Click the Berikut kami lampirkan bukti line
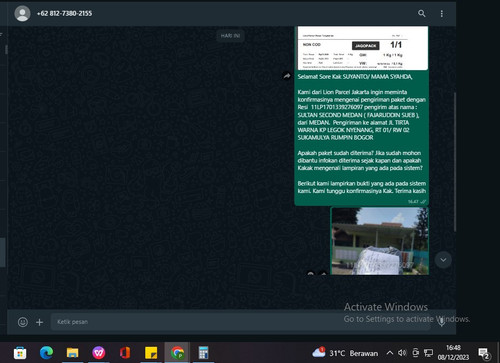This screenshot has height=363, width=500. 362,183
